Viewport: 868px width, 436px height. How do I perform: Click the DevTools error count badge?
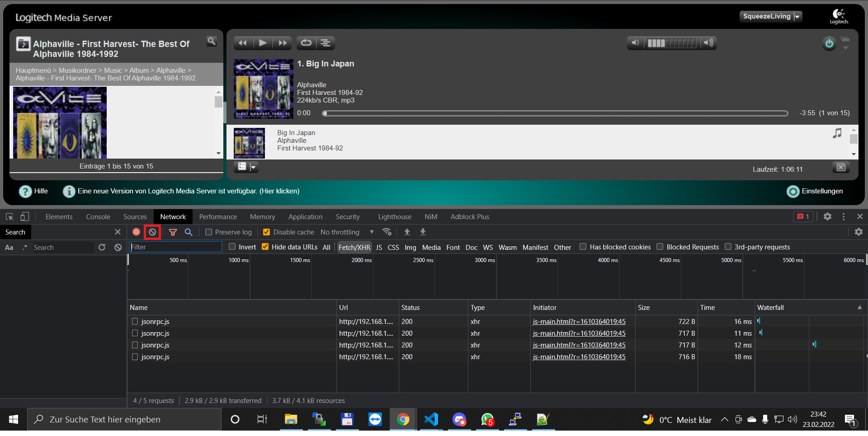(803, 217)
